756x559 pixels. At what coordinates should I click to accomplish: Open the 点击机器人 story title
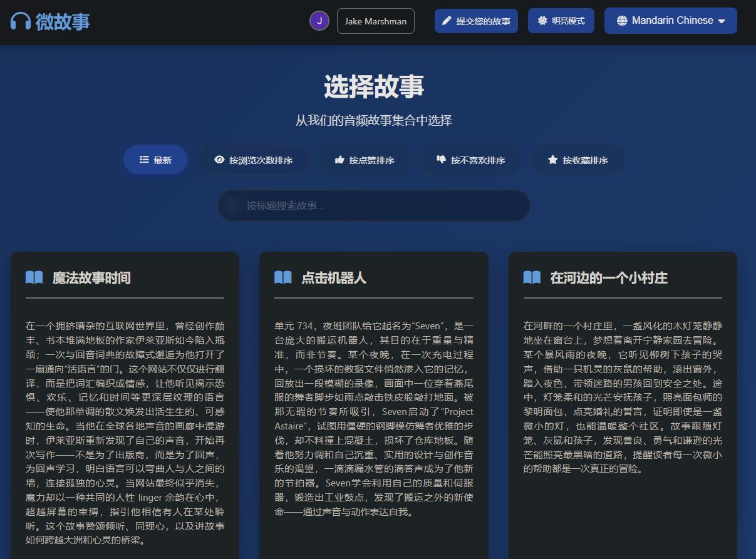(x=333, y=278)
